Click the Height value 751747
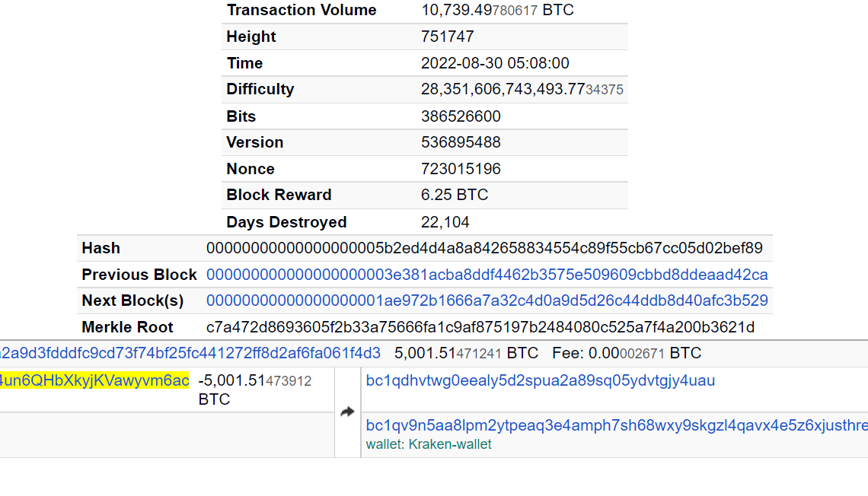This screenshot has height=496, width=868. 448,37
